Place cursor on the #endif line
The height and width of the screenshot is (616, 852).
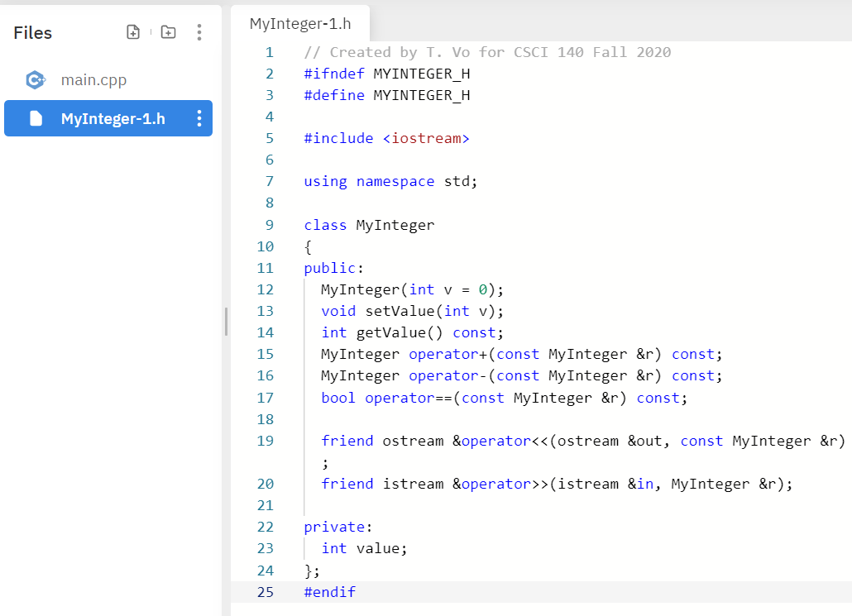[x=329, y=591]
